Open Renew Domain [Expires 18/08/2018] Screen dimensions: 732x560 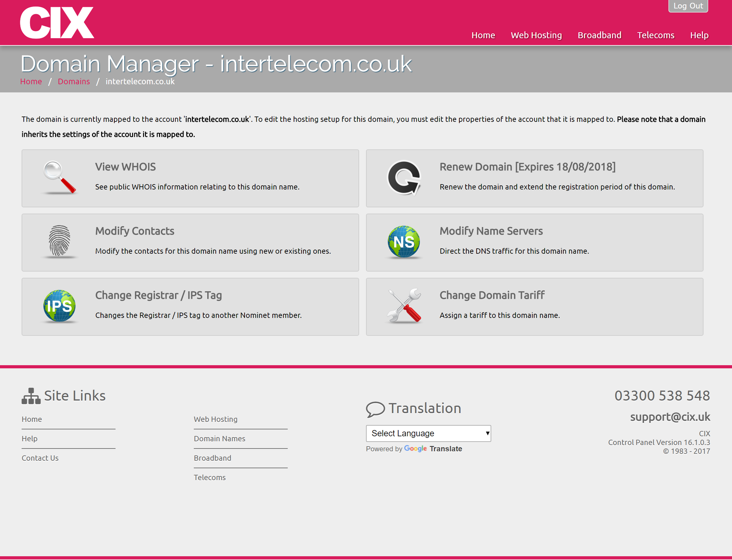click(528, 167)
